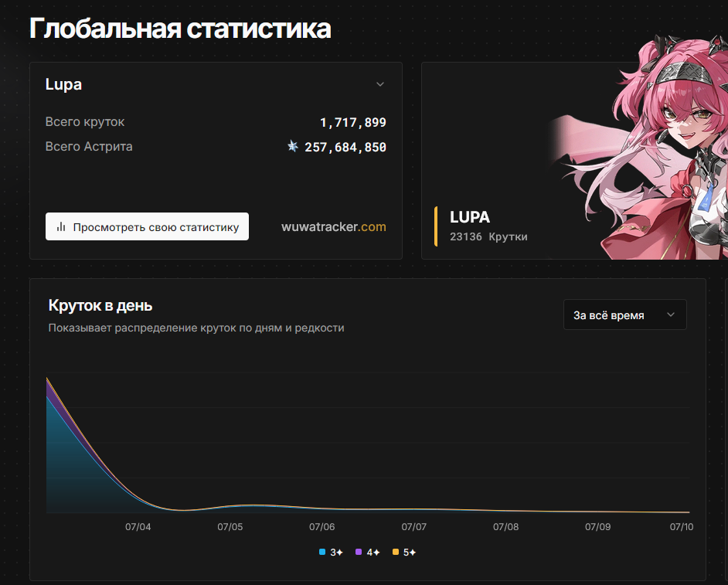
Task: Click the orange 5★ legend color square
Action: tap(396, 552)
